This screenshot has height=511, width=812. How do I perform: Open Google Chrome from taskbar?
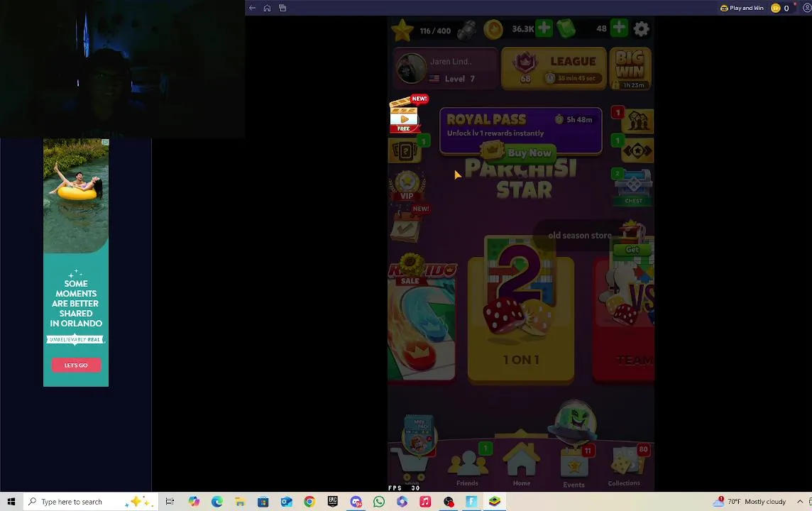click(x=309, y=501)
